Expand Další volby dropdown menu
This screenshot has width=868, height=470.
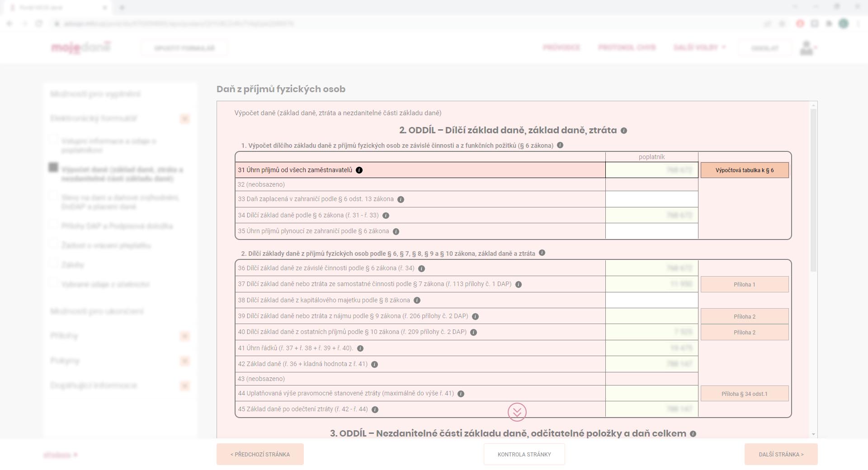click(x=699, y=47)
